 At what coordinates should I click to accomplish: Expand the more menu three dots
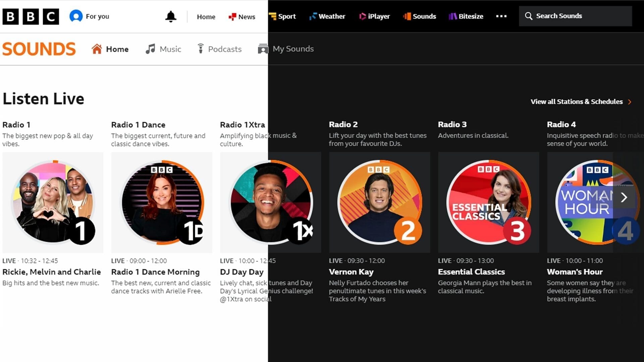[x=501, y=16]
